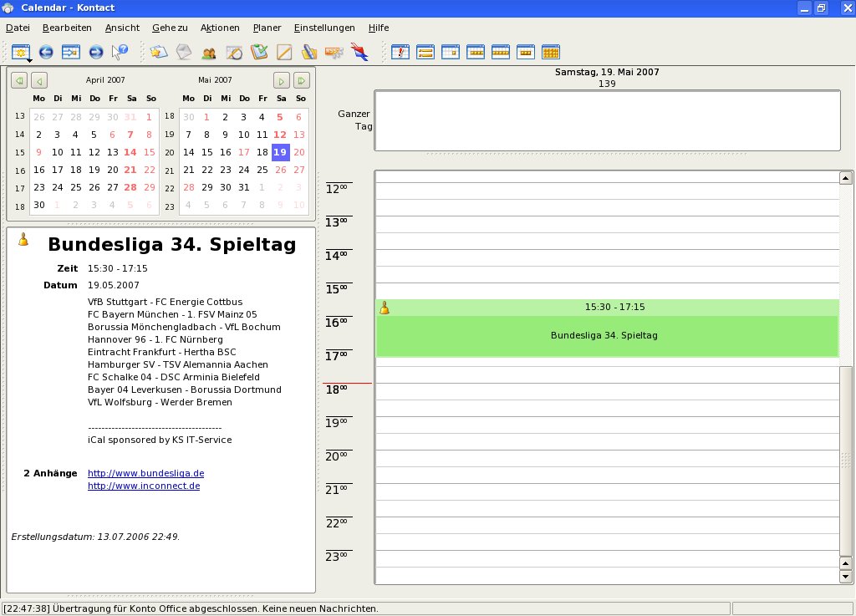856x616 pixels.
Task: Open the Datei menu
Action: 18,28
